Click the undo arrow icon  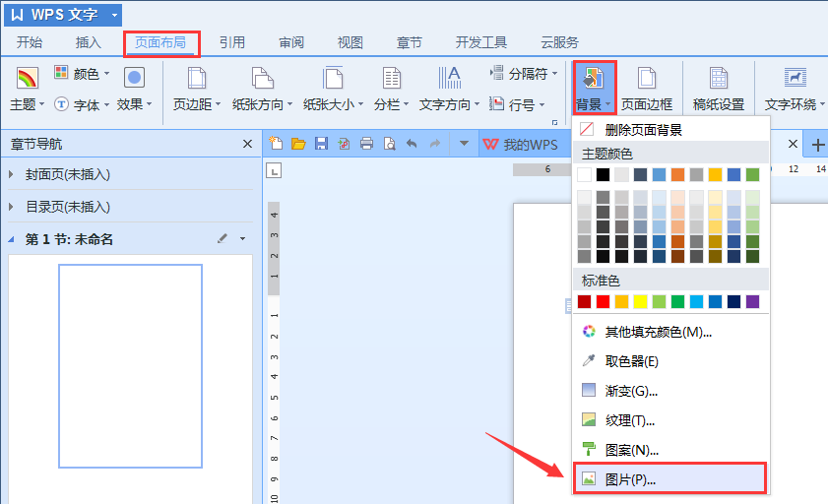[412, 143]
